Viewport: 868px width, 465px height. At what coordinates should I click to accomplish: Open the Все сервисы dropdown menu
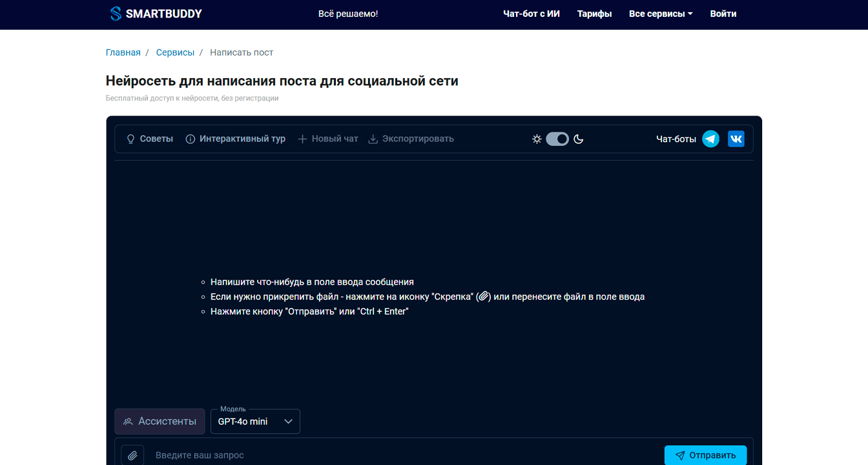pos(661,14)
